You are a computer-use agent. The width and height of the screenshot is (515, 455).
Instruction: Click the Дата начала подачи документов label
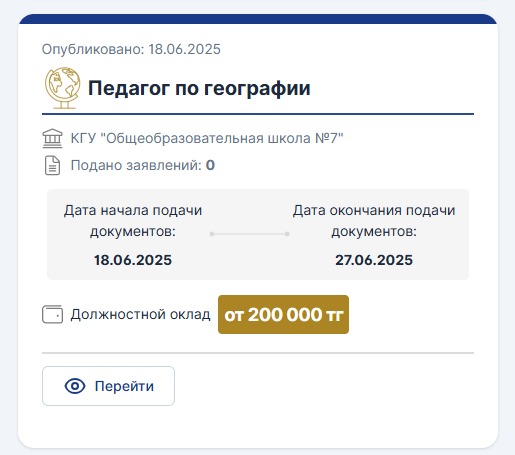(x=133, y=221)
